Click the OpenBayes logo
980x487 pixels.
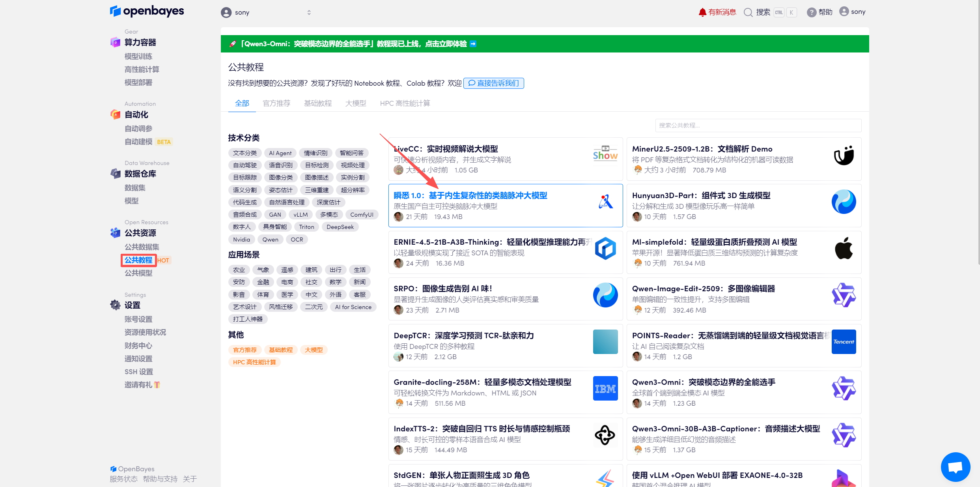coord(147,11)
